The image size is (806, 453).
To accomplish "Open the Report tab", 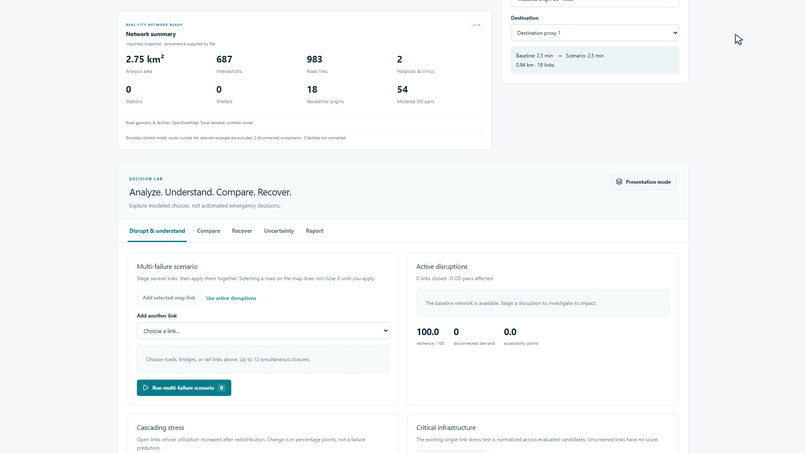I will tap(315, 231).
